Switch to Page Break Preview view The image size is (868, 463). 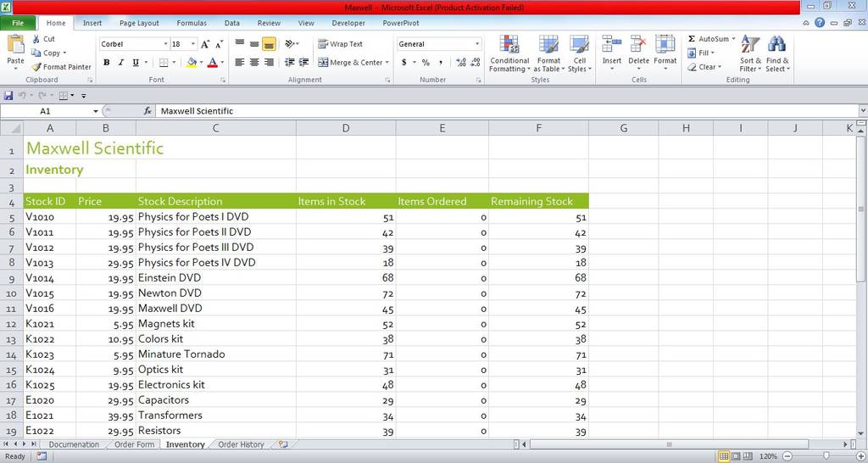pyautogui.click(x=748, y=456)
